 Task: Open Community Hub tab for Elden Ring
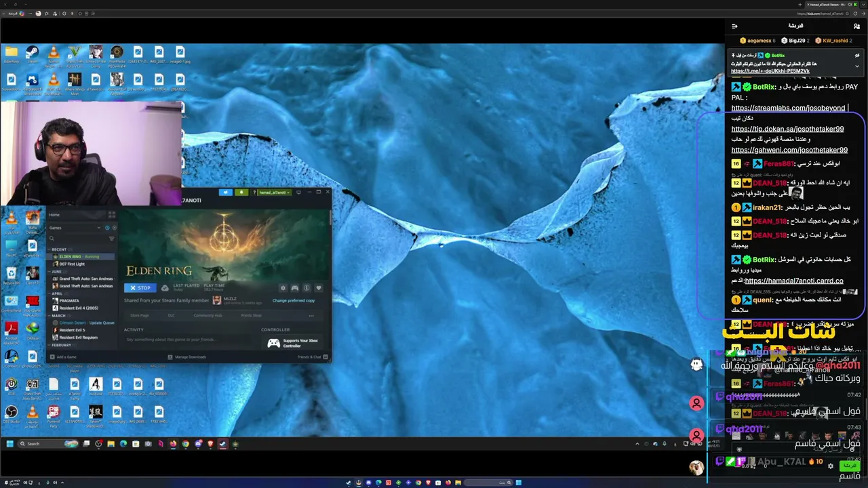pyautogui.click(x=208, y=315)
